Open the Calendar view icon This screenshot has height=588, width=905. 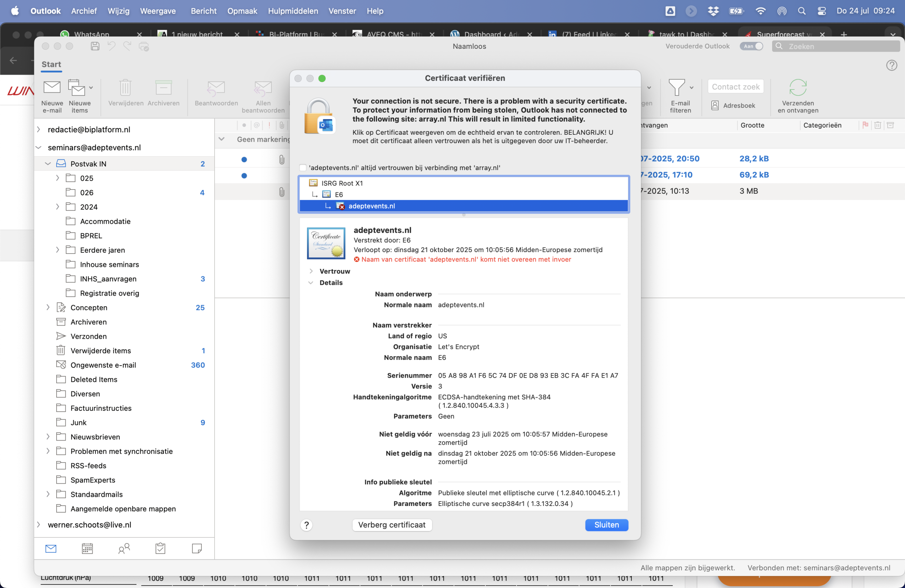87,548
